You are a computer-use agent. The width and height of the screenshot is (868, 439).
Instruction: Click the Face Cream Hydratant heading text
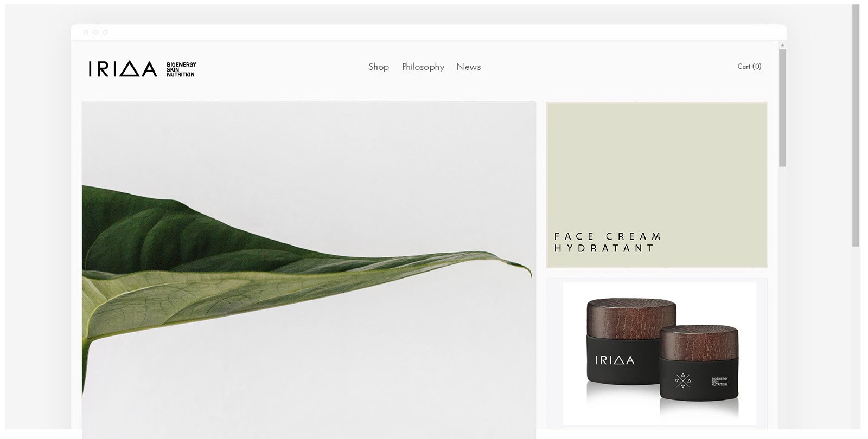click(x=608, y=242)
